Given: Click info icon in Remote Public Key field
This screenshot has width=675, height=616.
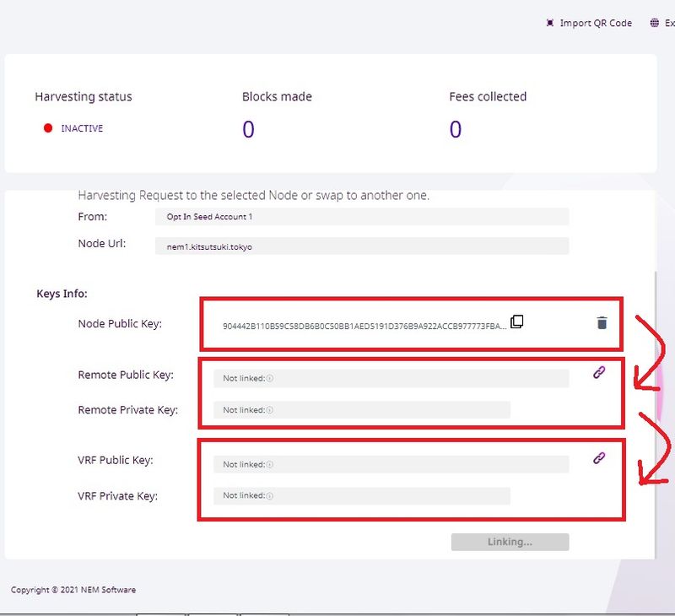Looking at the screenshot, I should [270, 379].
